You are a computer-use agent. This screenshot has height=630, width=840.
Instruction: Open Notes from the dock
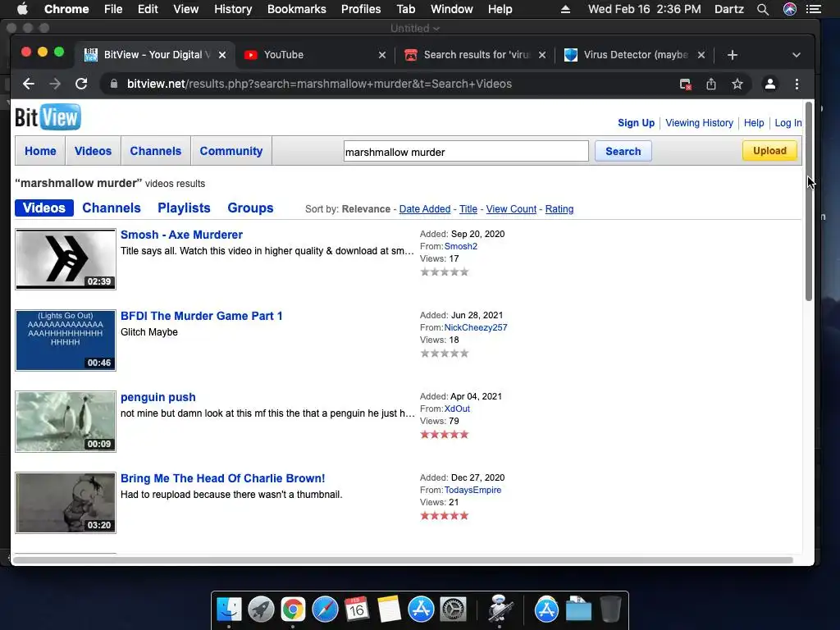pos(389,609)
